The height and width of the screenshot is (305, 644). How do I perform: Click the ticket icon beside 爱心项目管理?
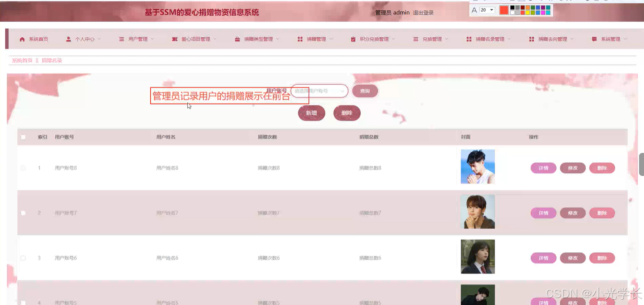tap(175, 39)
